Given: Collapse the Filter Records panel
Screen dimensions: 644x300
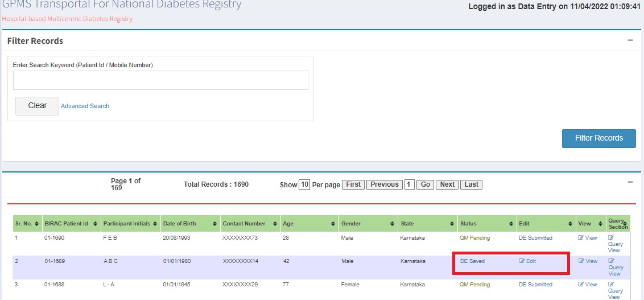Looking at the screenshot, I should tap(630, 40).
